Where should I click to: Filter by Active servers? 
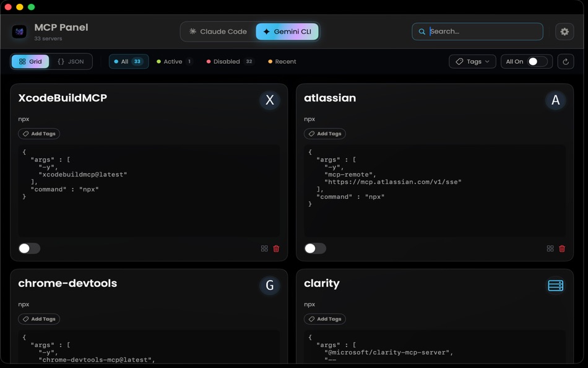coord(175,61)
